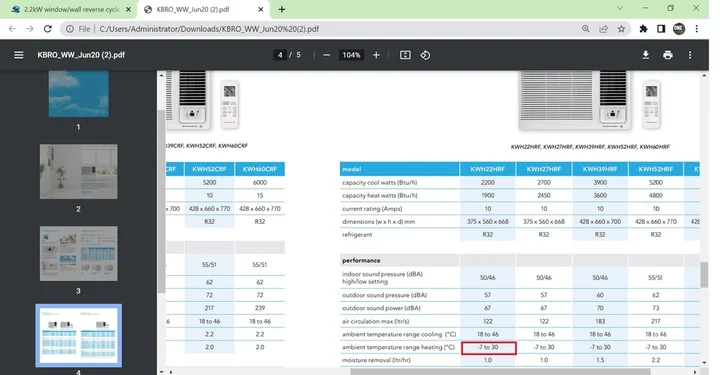
Task: Bookmark this page with the star icon
Action: [621, 29]
